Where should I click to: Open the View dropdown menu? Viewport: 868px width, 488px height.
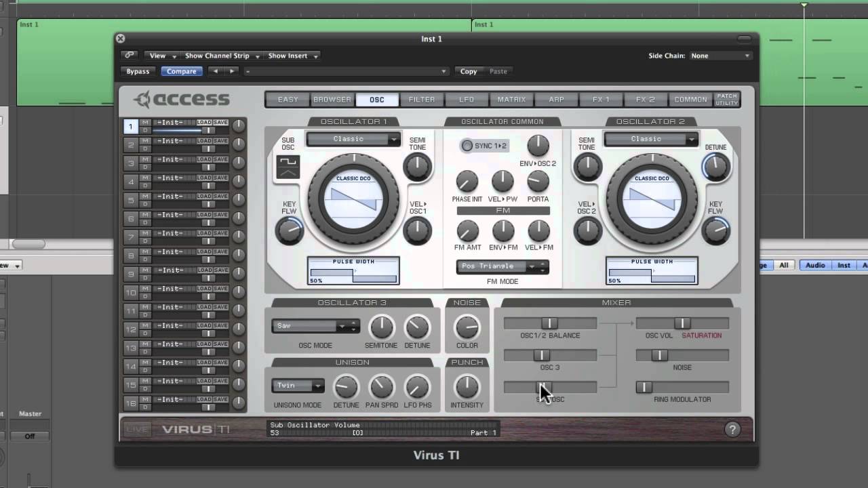(x=163, y=56)
